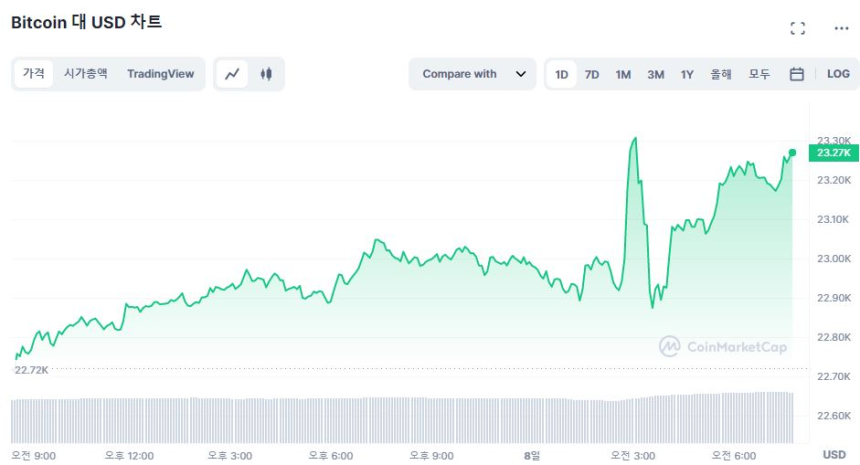The height and width of the screenshot is (465, 860).
Task: Open the calendar date range picker
Action: pyautogui.click(x=797, y=74)
